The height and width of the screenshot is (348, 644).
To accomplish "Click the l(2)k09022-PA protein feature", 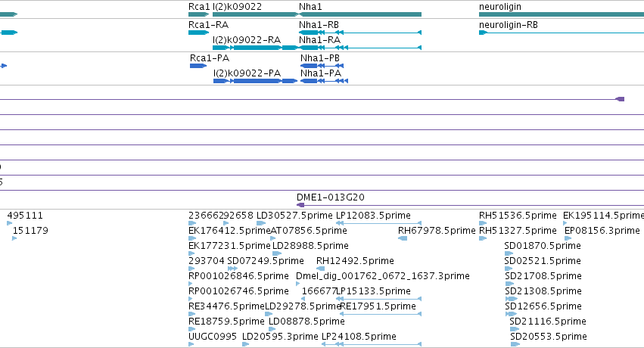I will click(x=256, y=81).
